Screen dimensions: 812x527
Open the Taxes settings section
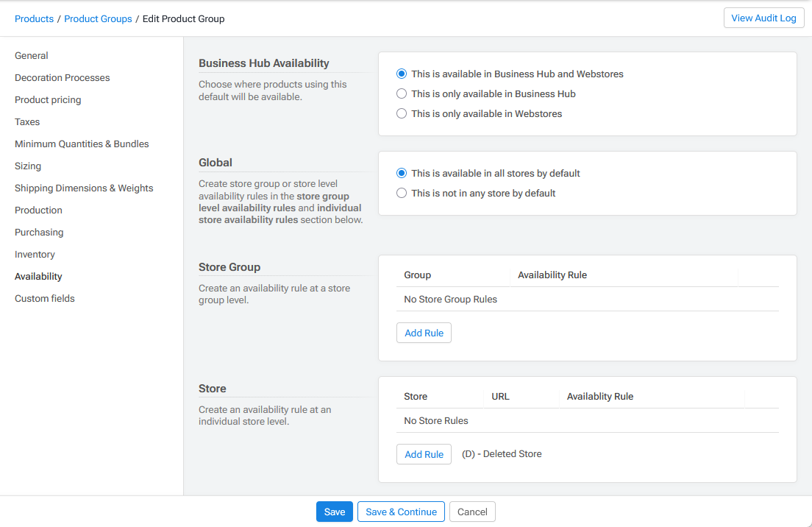26,121
